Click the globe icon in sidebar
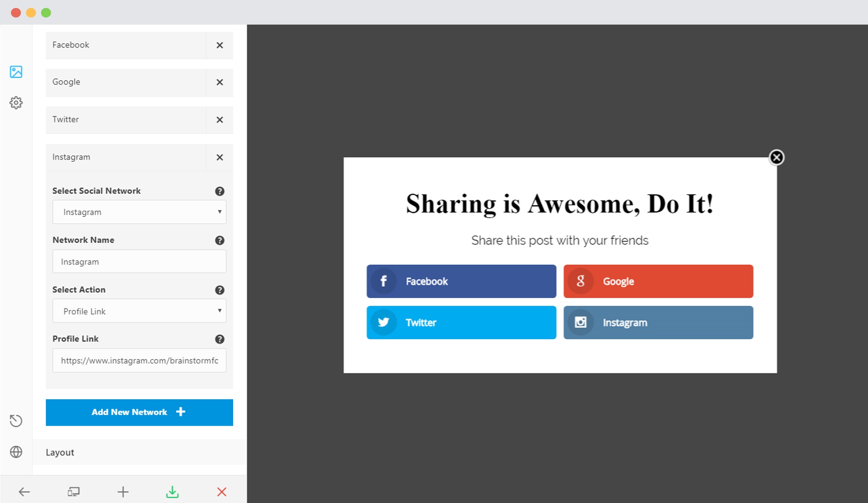This screenshot has width=868, height=503. pyautogui.click(x=16, y=452)
